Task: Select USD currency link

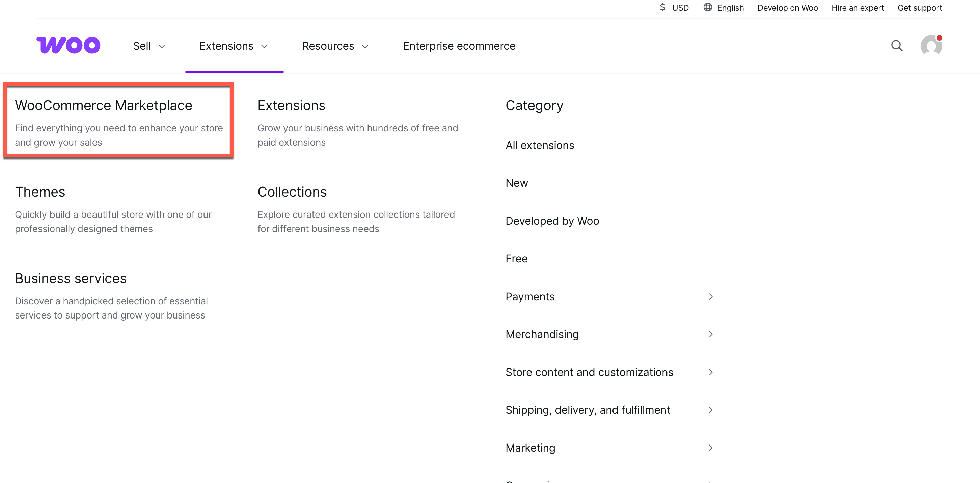Action: 680,8
